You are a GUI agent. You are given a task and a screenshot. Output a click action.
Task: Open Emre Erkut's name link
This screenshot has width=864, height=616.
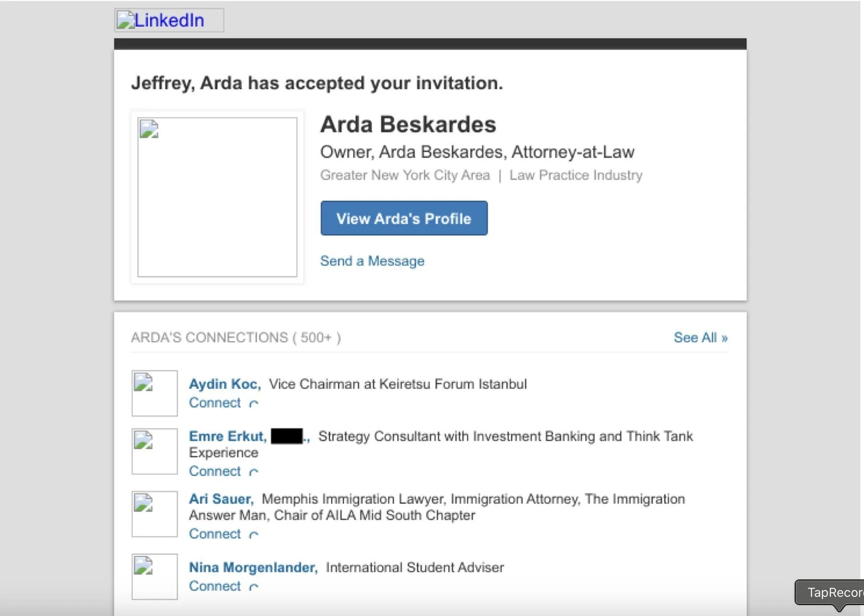click(227, 436)
